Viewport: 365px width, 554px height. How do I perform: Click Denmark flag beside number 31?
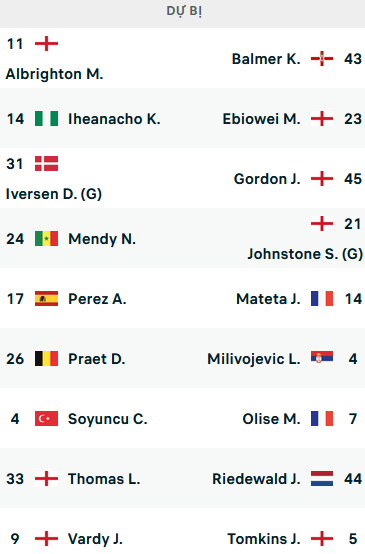click(x=46, y=164)
